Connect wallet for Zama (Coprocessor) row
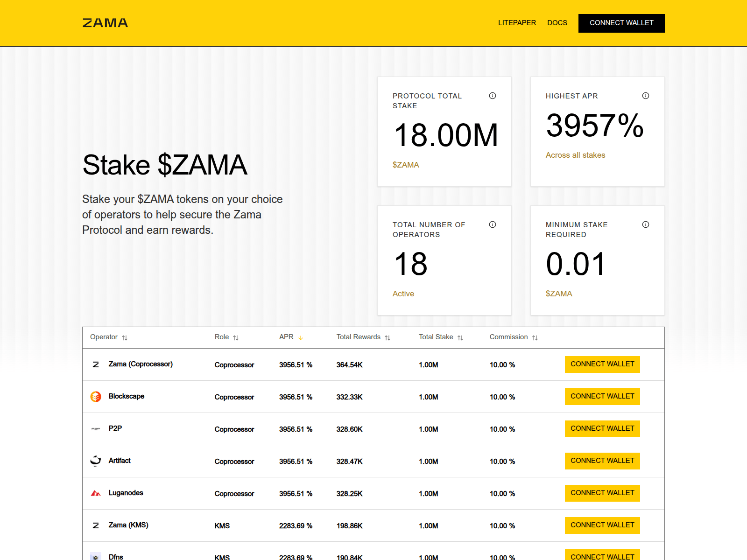747x560 pixels. coord(602,364)
